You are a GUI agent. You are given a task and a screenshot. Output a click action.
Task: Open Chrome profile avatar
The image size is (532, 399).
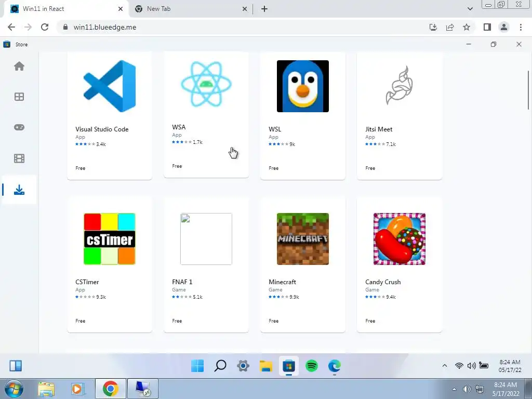pyautogui.click(x=504, y=27)
